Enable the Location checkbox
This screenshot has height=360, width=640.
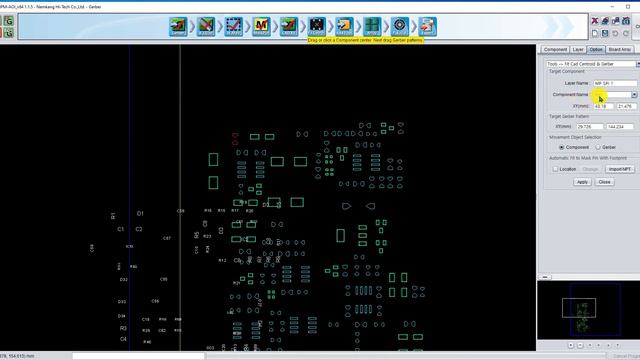point(555,169)
